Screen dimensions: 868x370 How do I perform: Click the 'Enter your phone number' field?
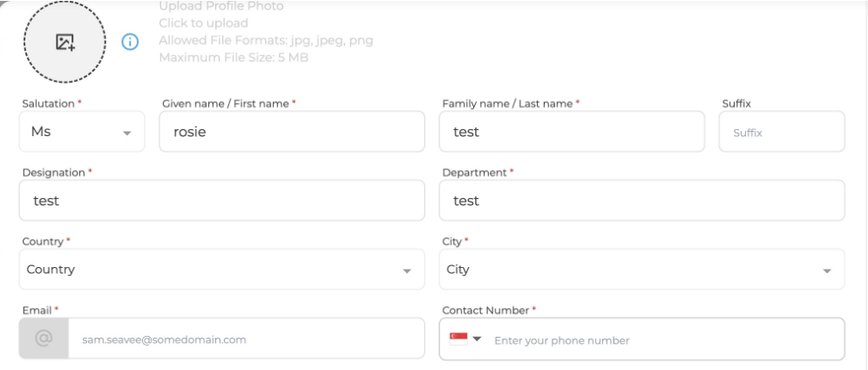coord(662,339)
